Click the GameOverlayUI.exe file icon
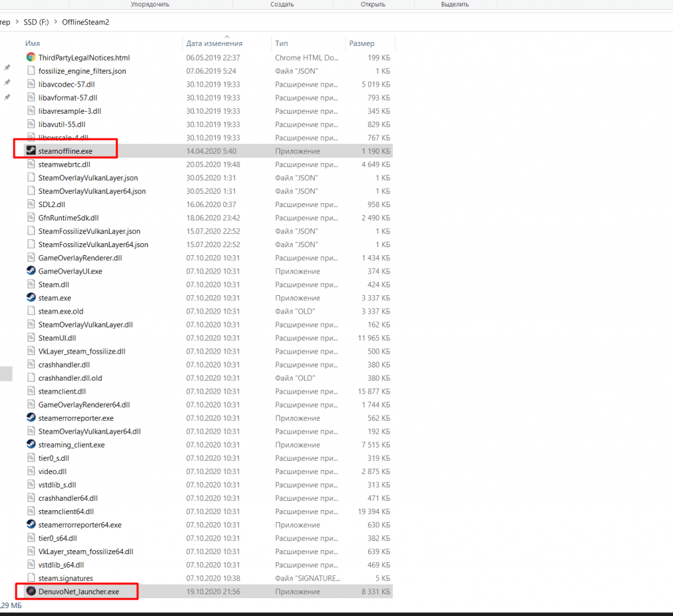Image resolution: width=673 pixels, height=616 pixels. coord(31,271)
